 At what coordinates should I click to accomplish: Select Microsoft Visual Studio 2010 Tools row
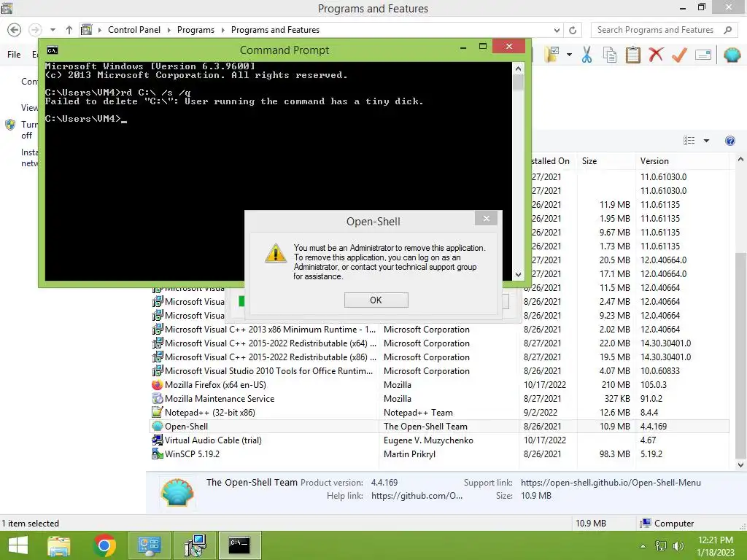pos(438,371)
